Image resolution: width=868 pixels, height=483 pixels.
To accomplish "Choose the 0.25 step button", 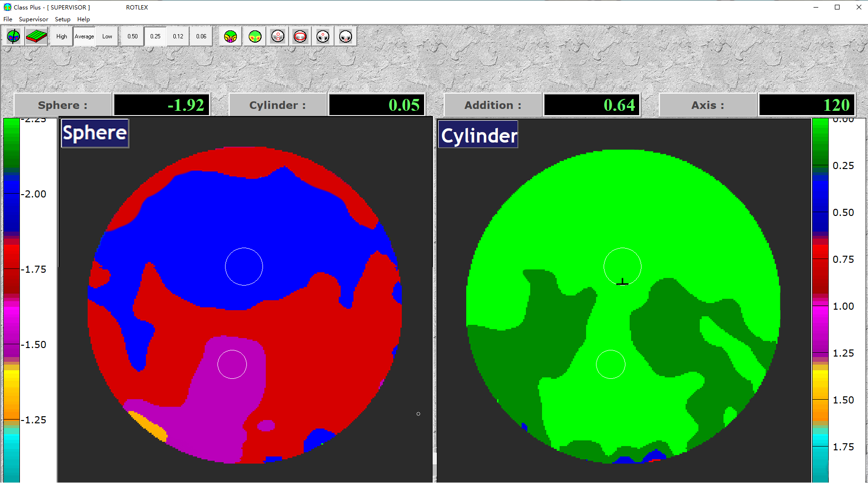I will coord(155,36).
